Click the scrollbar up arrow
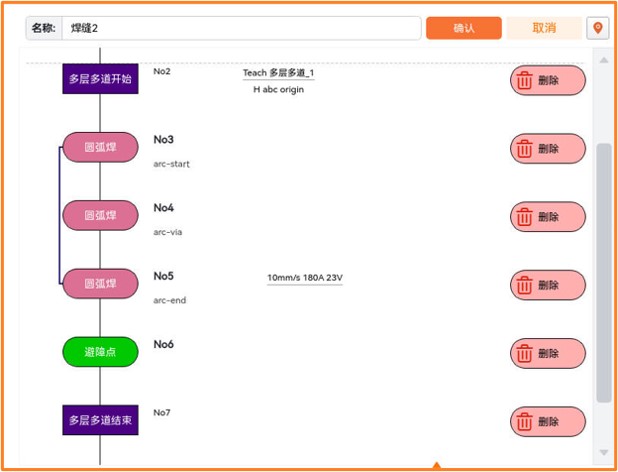This screenshot has width=618, height=472. [x=603, y=60]
